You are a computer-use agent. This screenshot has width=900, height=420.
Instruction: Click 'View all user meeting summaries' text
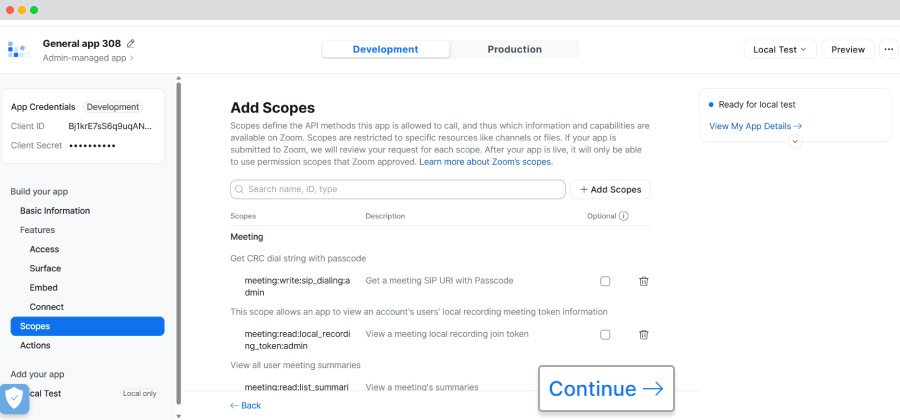click(295, 365)
